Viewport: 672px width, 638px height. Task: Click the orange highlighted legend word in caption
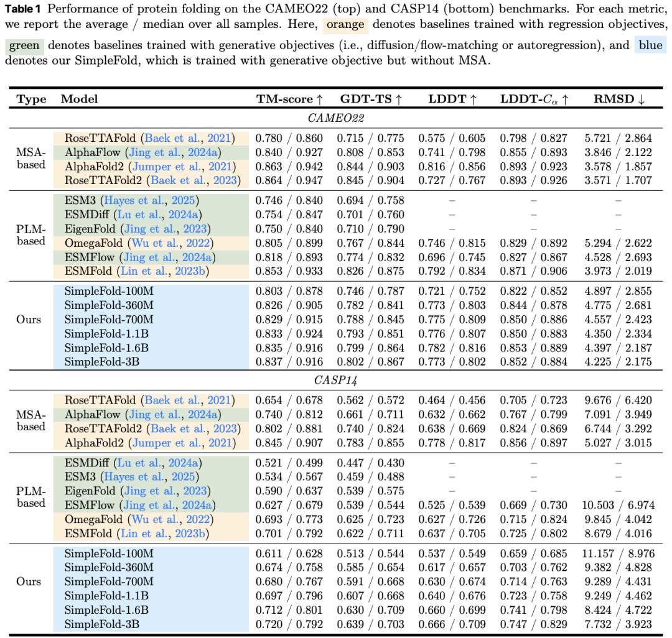(346, 26)
